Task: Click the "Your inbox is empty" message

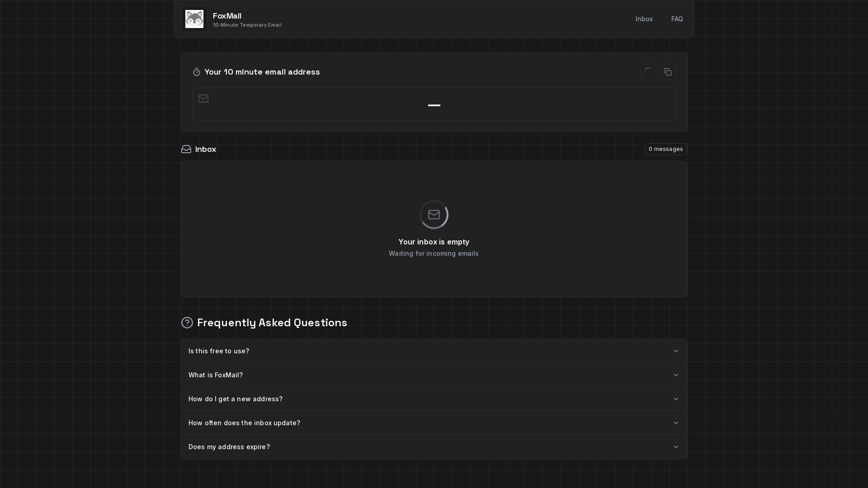Action: click(x=434, y=242)
